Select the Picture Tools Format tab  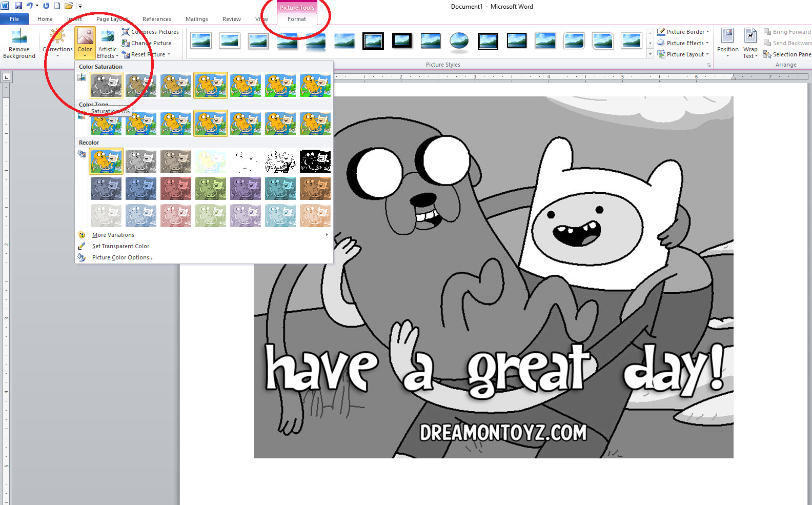[297, 19]
